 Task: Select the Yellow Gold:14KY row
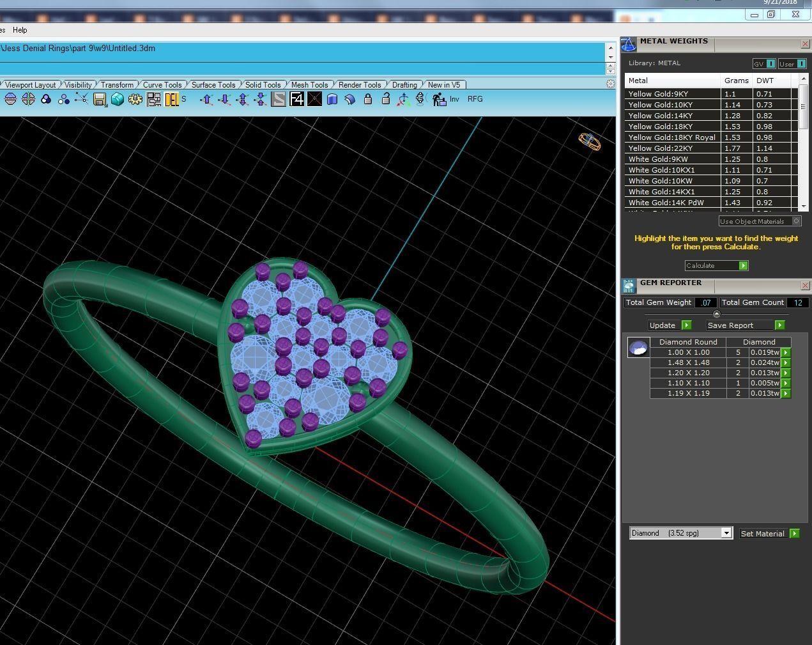[x=711, y=116]
